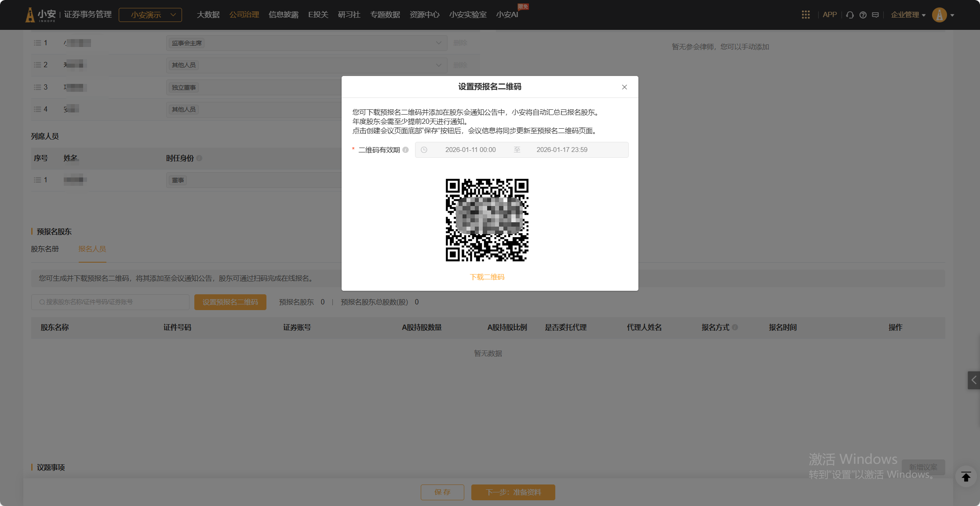Click the headset customer service icon
Viewport: 980px width, 506px height.
[850, 15]
